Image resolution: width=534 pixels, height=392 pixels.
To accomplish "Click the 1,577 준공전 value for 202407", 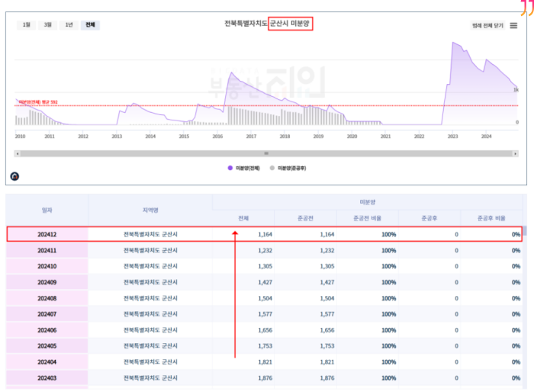I will [327, 314].
